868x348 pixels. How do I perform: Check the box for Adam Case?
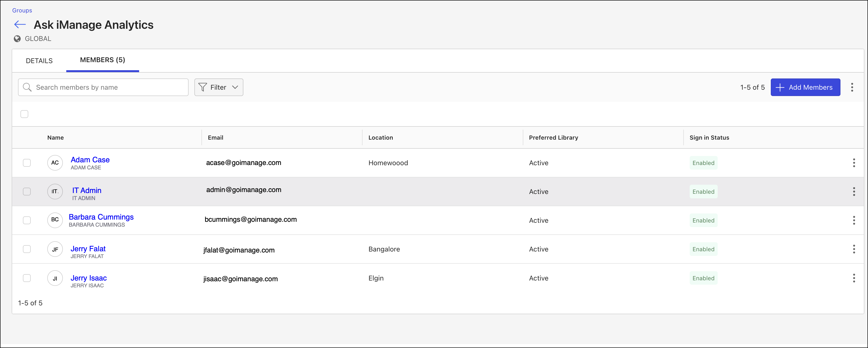click(27, 163)
